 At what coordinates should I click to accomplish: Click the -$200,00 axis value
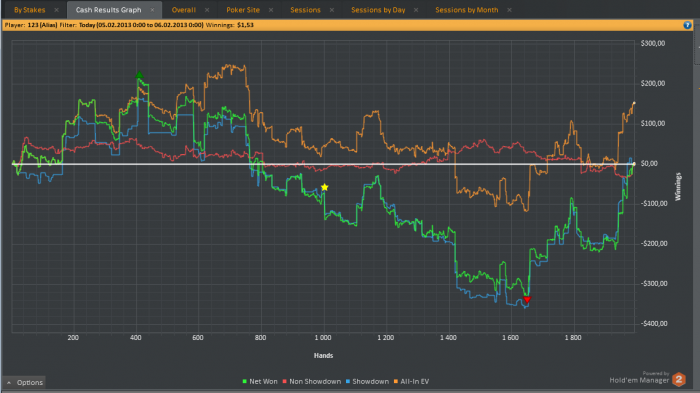click(654, 243)
